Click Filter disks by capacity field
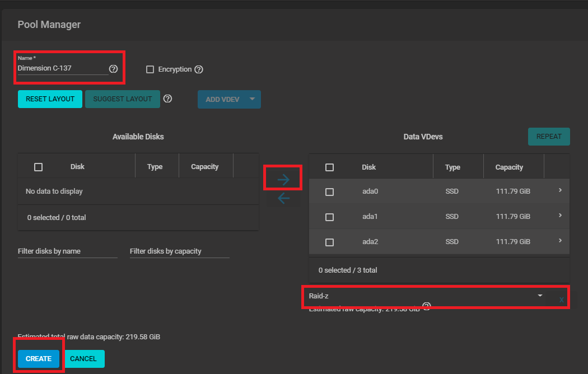Screen dimensions: 588x374 click(179, 251)
